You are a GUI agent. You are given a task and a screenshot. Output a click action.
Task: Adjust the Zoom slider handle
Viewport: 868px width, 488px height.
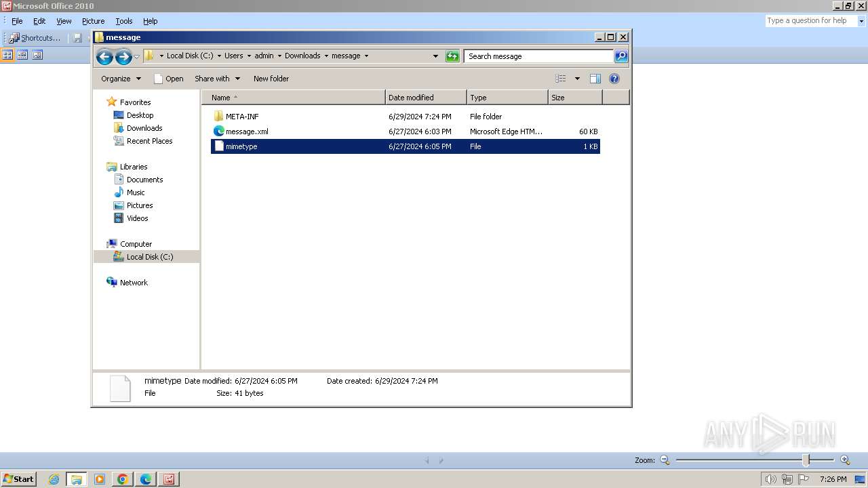pos(806,460)
